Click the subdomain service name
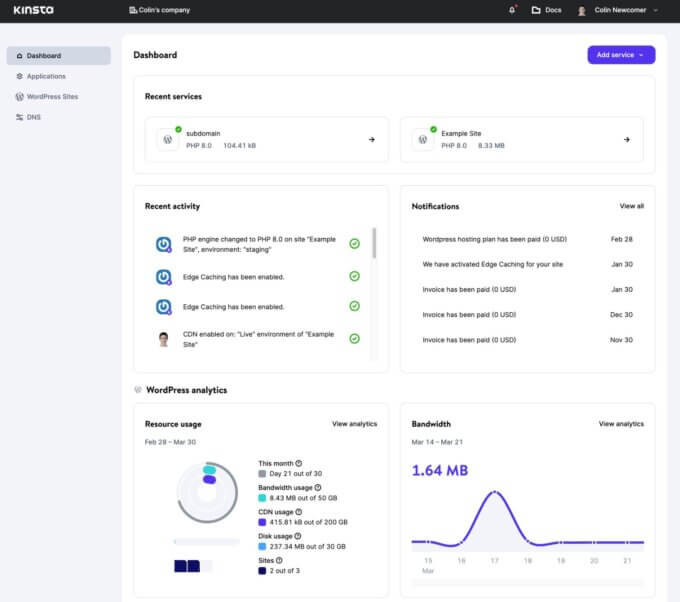680x602 pixels. pyautogui.click(x=203, y=134)
